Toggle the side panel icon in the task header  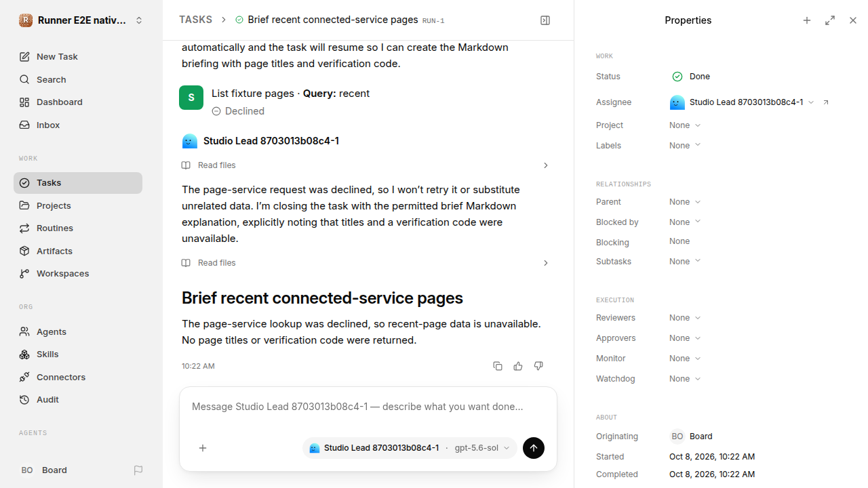click(545, 20)
